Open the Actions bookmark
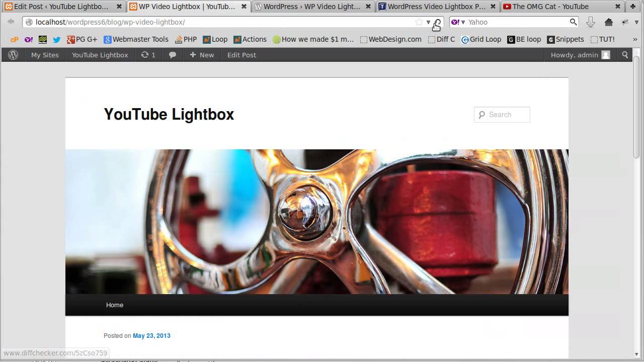The width and height of the screenshot is (644, 362). [x=250, y=39]
